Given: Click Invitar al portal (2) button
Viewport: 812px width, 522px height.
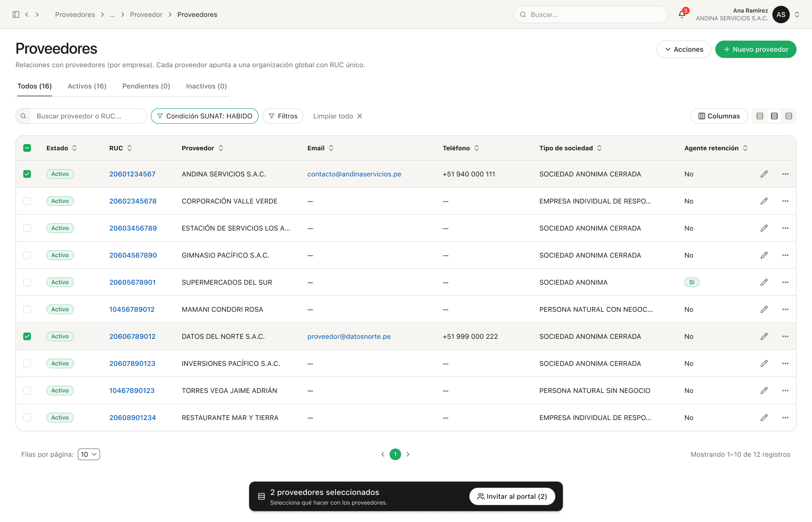Looking at the screenshot, I should coord(512,496).
